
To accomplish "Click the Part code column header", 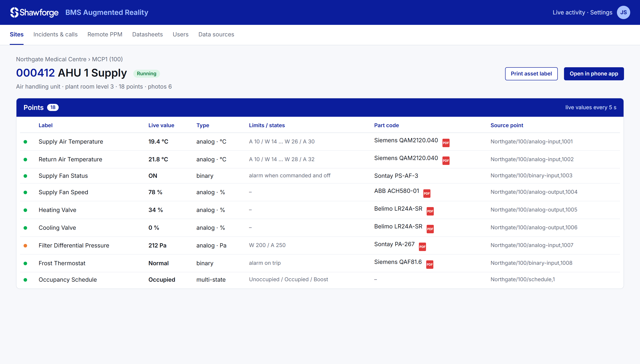I will coord(386,125).
